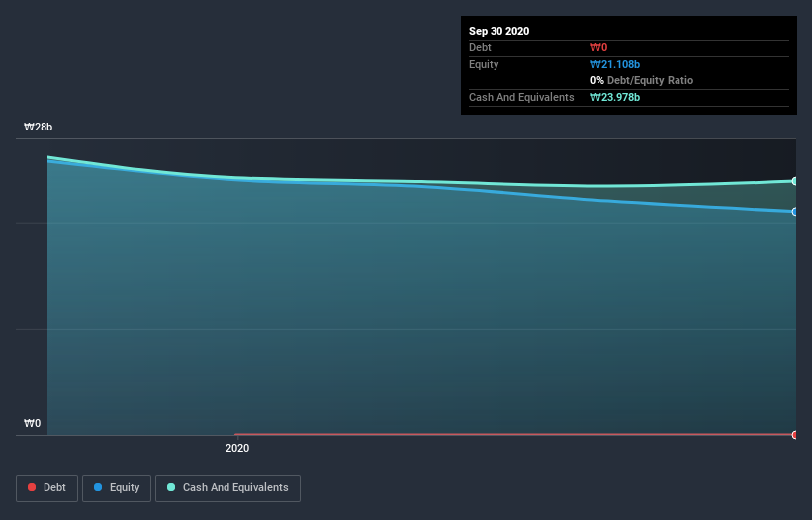Toggle the Equity series legend button

click(117, 488)
